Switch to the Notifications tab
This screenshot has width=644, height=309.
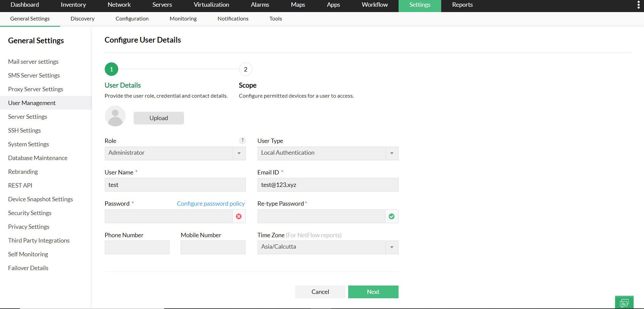(x=233, y=18)
